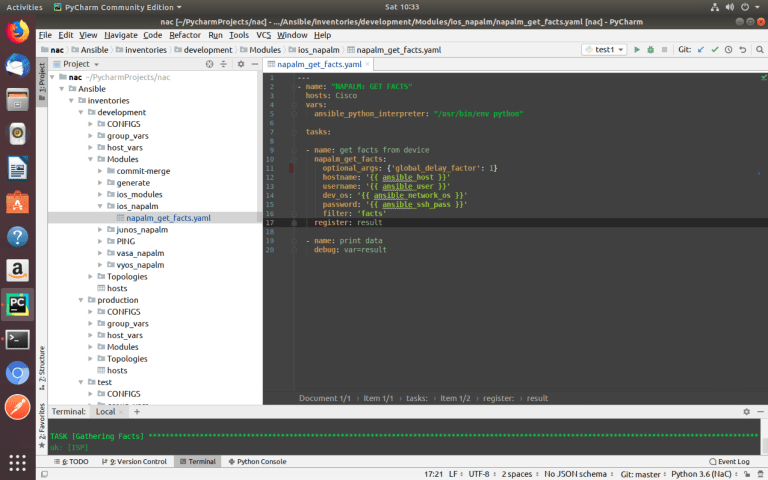
Task: Collapse the ios_napalm folder
Action: point(100,207)
